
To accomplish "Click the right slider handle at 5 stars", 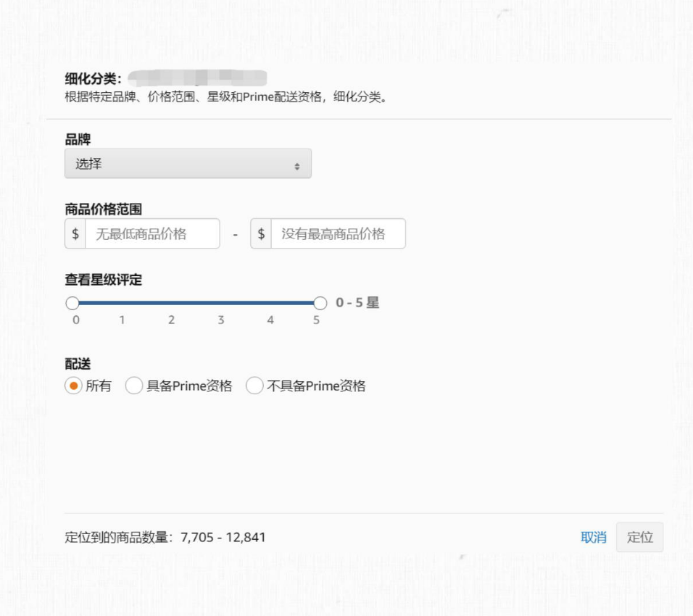I will point(320,302).
